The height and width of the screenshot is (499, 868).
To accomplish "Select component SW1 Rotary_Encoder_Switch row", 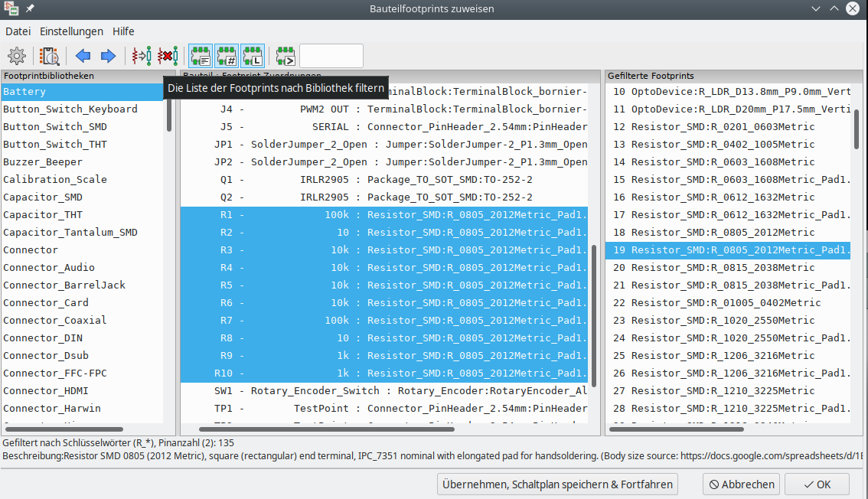I will [384, 391].
